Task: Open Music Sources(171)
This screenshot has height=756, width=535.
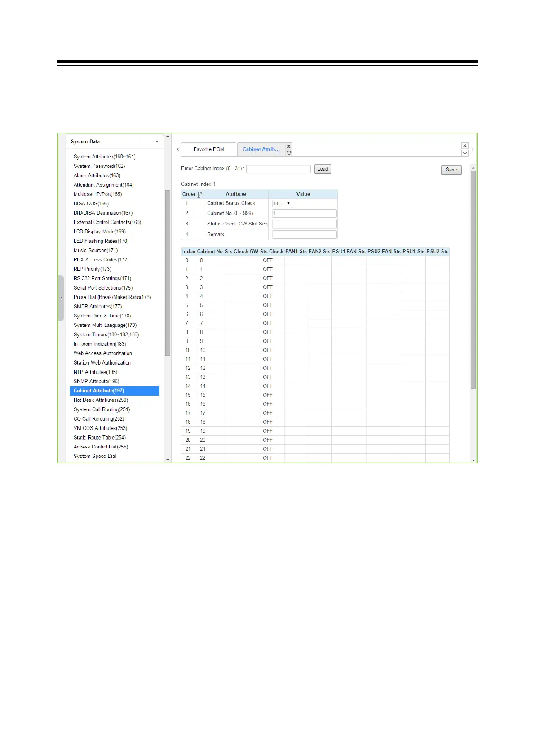Action: point(96,251)
